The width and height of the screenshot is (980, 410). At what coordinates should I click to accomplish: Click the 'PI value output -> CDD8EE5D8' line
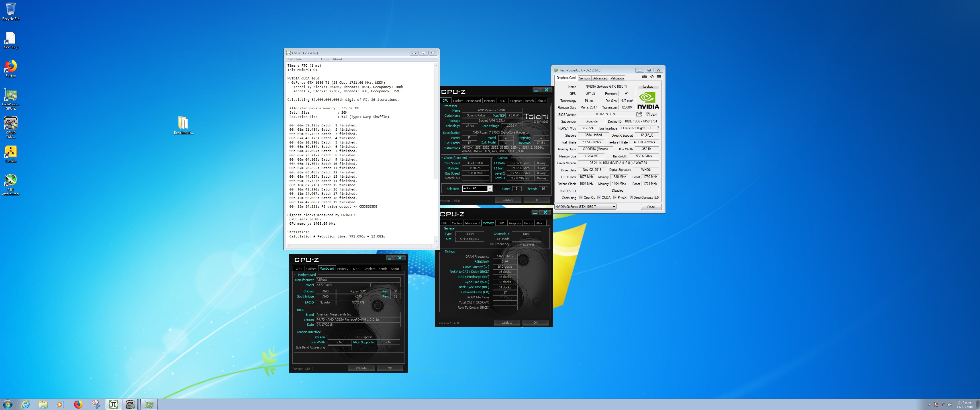333,206
